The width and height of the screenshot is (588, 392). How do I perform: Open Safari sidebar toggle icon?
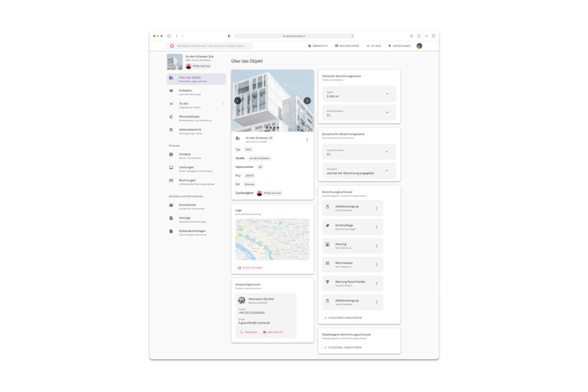169,36
